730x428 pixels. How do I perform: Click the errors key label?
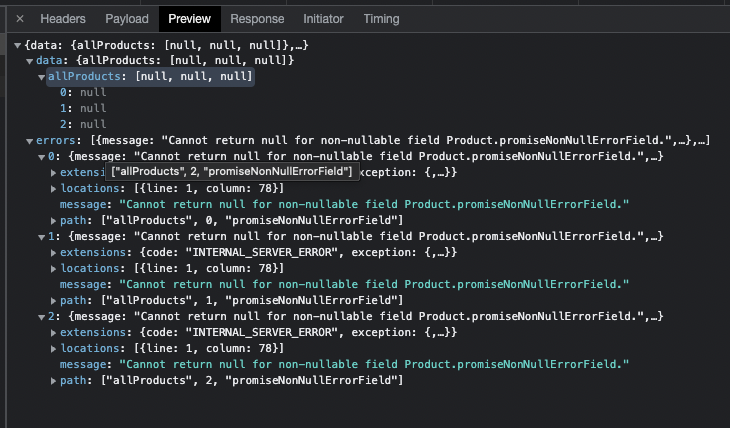(55, 140)
